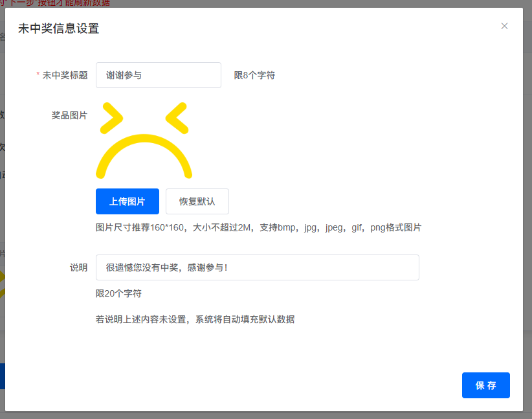Click the 未中奖标题 field label
This screenshot has height=419, width=532.
click(65, 75)
